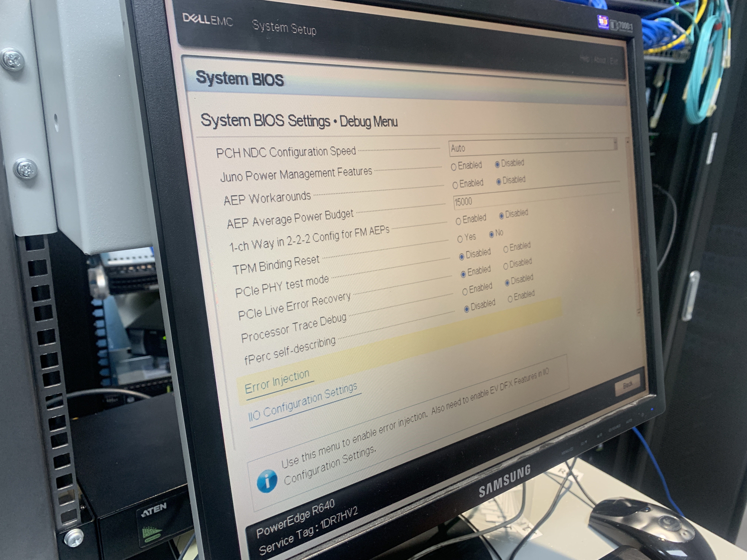
Task: Select Disabled for Processor Trace Debug
Action: (507, 283)
